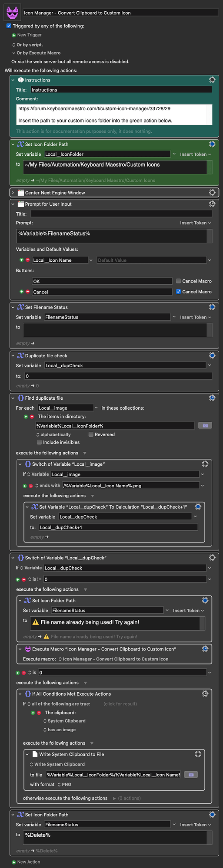Click the purple macro icon at top
This screenshot has width=223, height=868.
13,12
